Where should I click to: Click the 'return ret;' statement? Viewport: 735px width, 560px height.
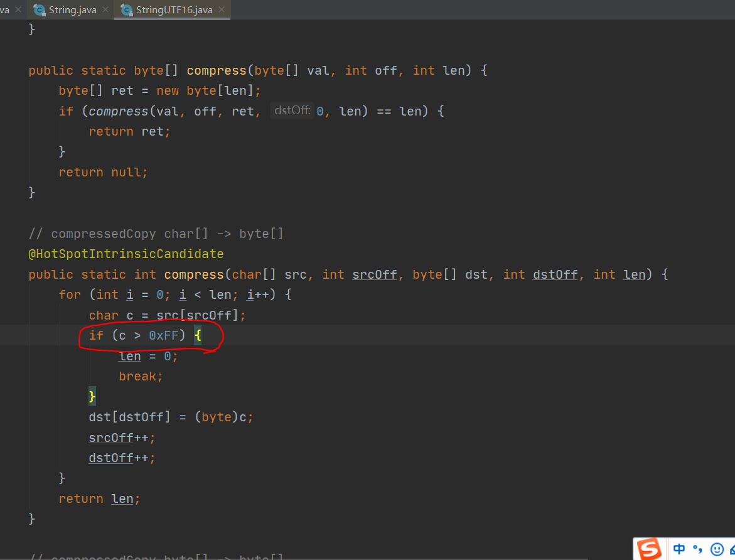[129, 131]
